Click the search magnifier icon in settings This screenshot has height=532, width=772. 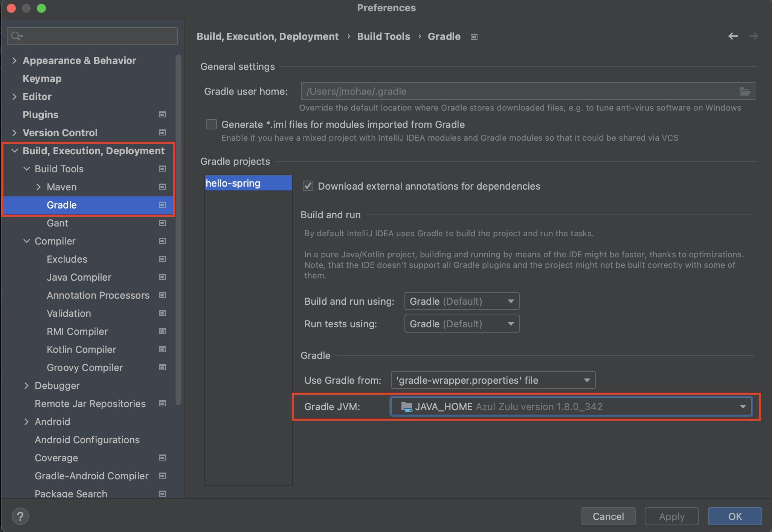tap(16, 36)
